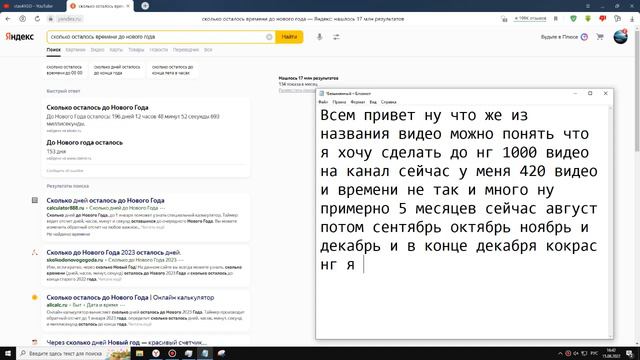Open result 'Сколько дней осталось до Нового Года'

pyautogui.click(x=105, y=200)
